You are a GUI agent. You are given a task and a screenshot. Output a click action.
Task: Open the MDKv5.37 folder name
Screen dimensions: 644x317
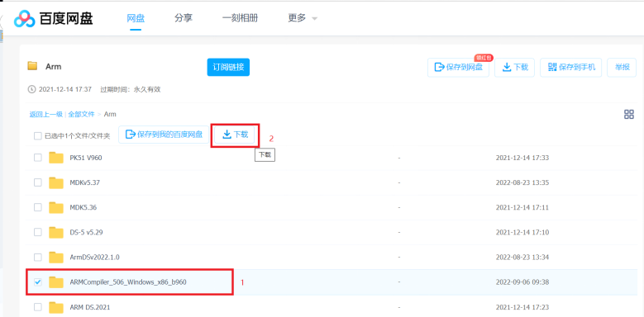[84, 183]
